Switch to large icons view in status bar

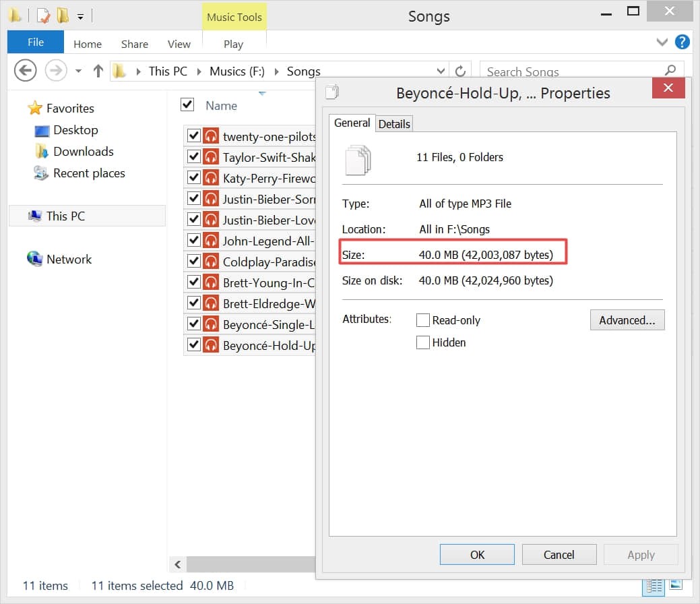(x=675, y=584)
